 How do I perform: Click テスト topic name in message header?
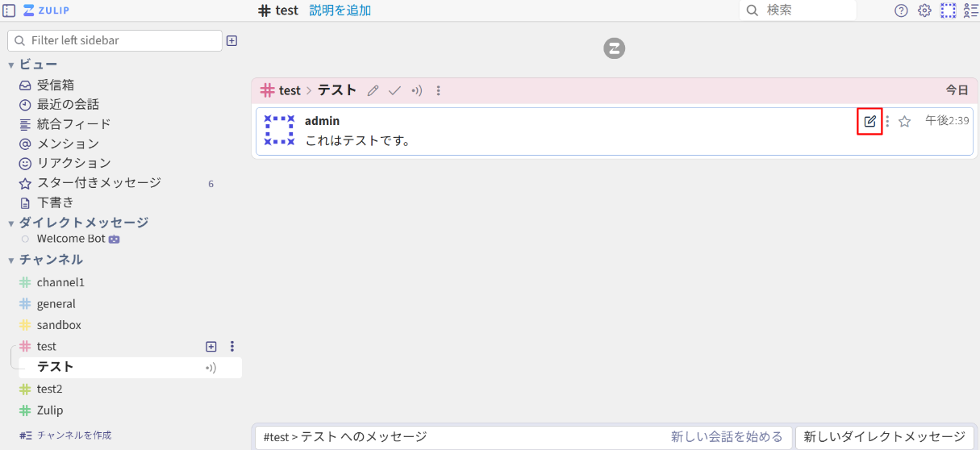point(337,90)
